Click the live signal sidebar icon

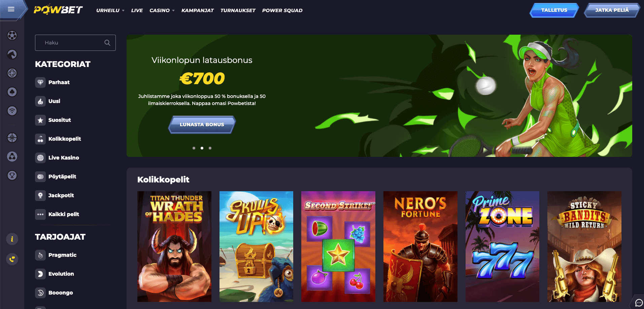click(x=12, y=111)
